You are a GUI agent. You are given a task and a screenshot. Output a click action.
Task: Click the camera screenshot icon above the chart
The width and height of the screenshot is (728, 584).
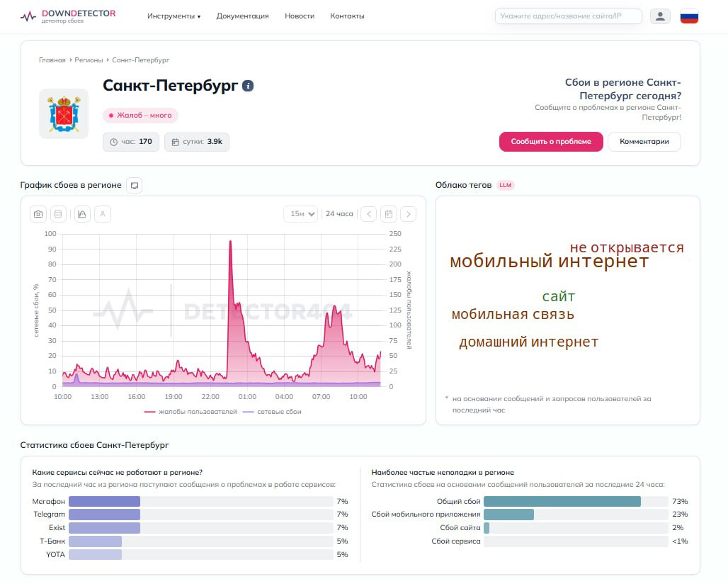click(38, 214)
